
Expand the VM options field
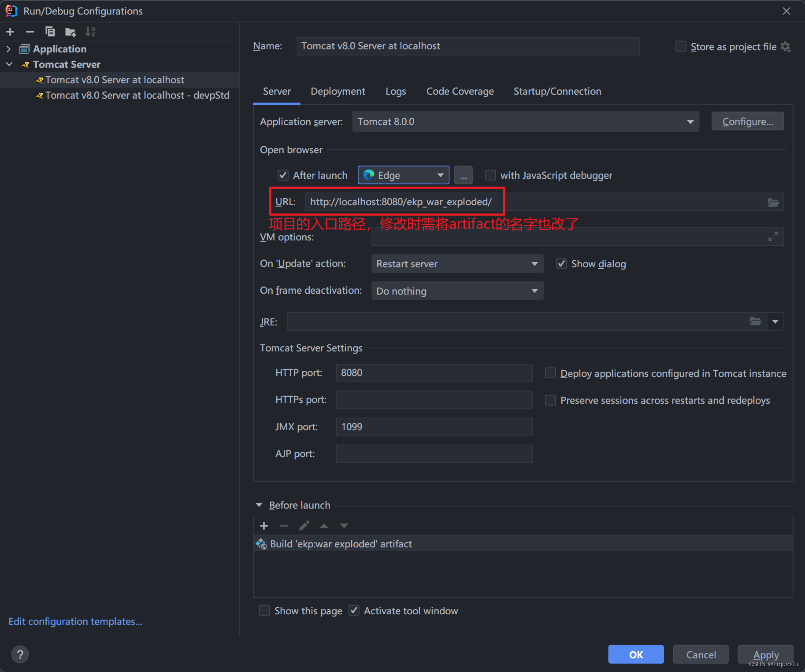[x=773, y=237]
